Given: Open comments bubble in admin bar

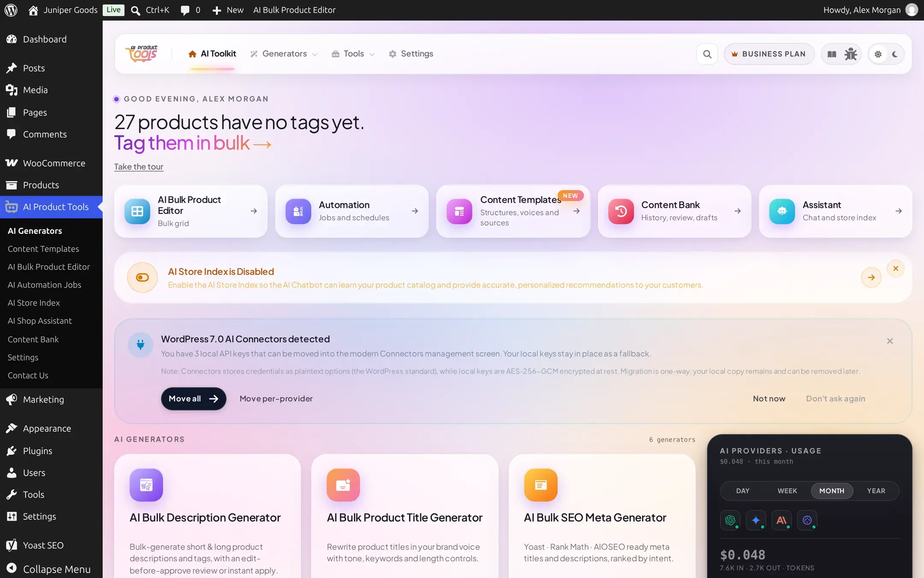Looking at the screenshot, I should (190, 10).
